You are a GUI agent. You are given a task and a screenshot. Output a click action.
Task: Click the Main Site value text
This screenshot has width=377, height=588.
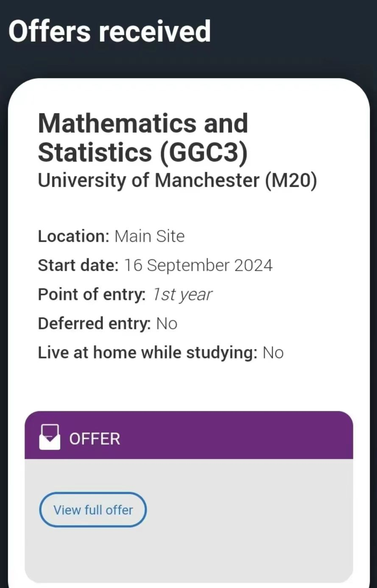(x=150, y=236)
